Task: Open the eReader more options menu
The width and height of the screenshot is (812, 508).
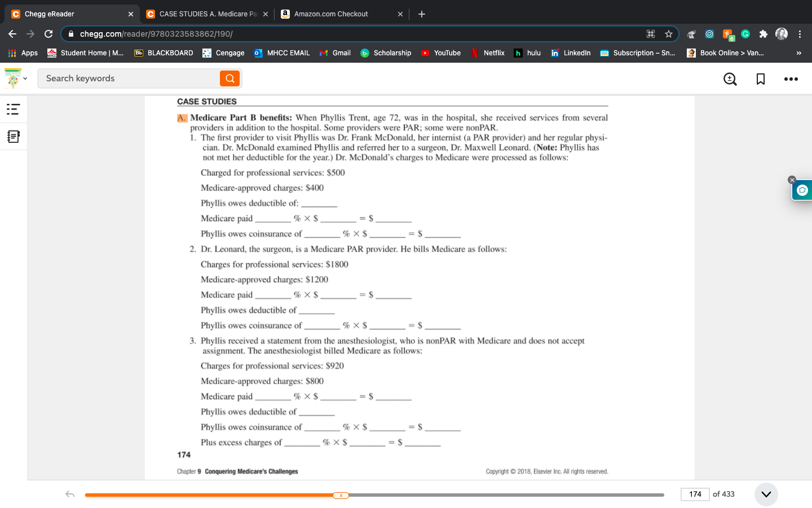Action: point(791,79)
